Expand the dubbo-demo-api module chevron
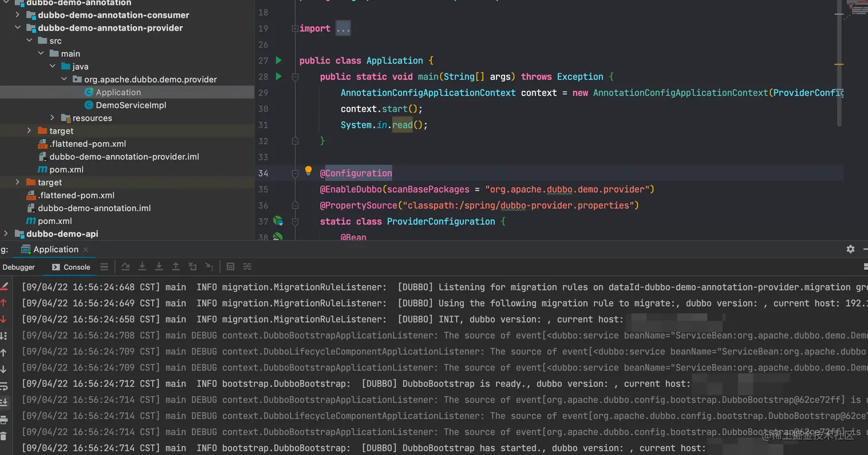Viewport: 868px width, 455px height. tap(6, 234)
